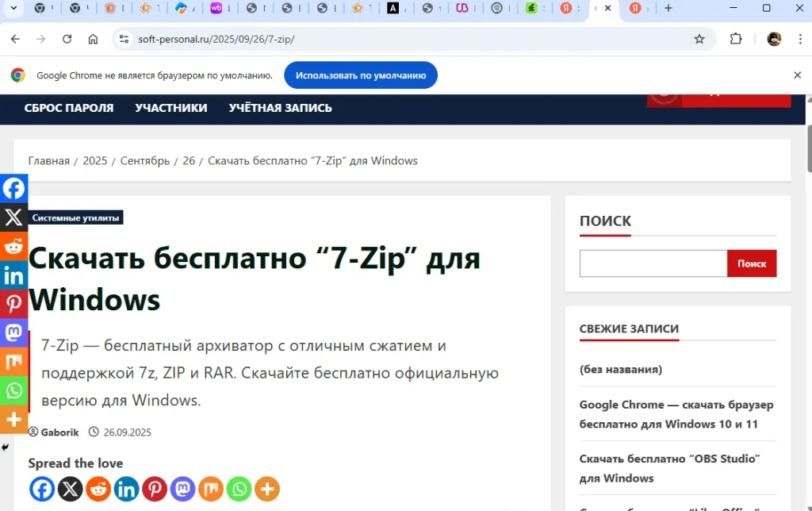Click the X icon under Spread the love

[x=70, y=489]
